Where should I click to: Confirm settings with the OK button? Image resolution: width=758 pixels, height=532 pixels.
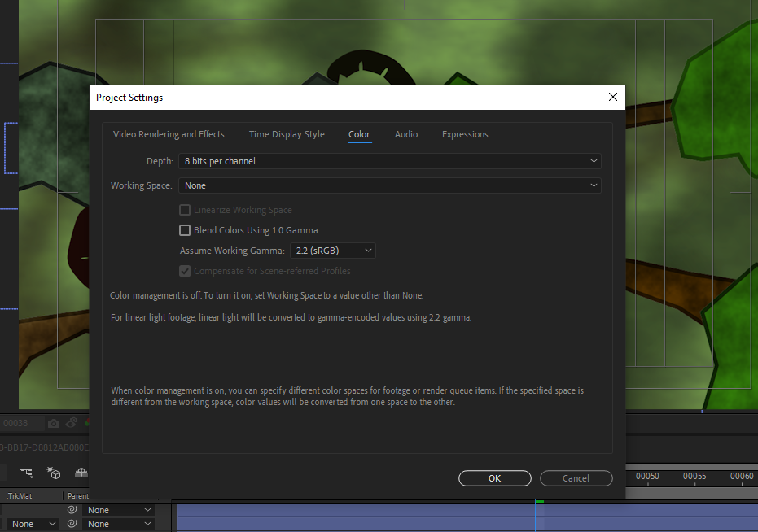point(494,478)
